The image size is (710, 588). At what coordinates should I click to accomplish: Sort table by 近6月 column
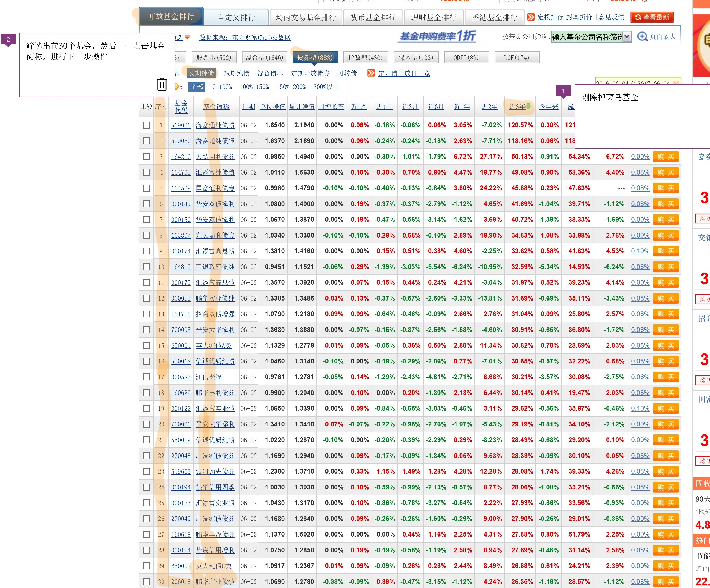pos(436,107)
